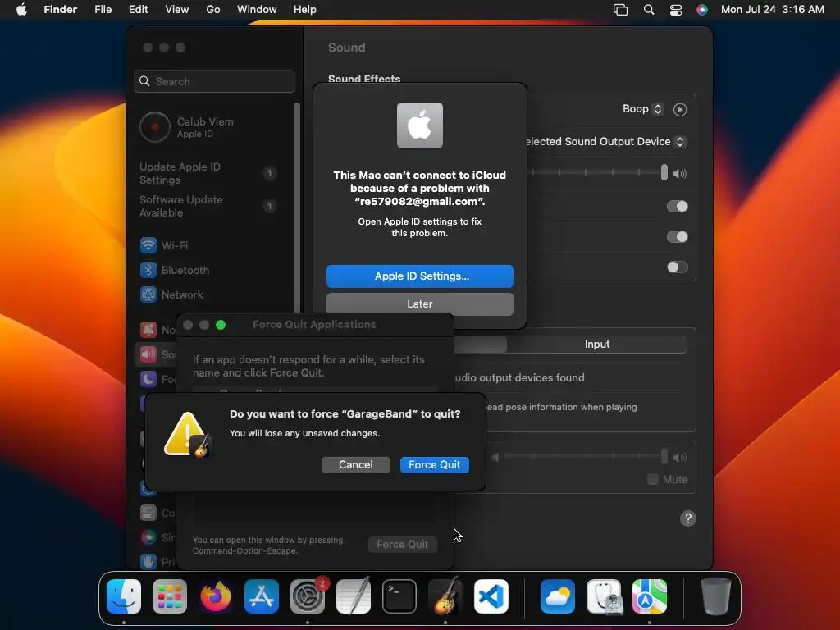Open the Boop alert sound dropdown

643,109
